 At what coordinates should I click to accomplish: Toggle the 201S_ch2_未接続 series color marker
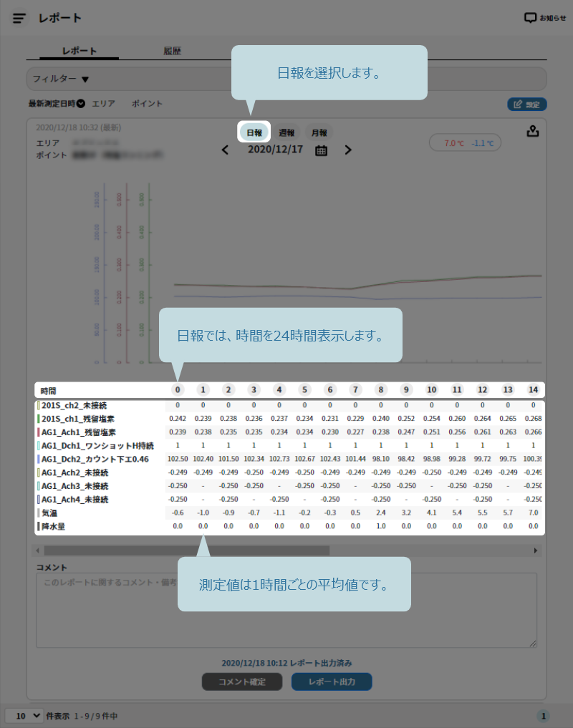[38, 405]
